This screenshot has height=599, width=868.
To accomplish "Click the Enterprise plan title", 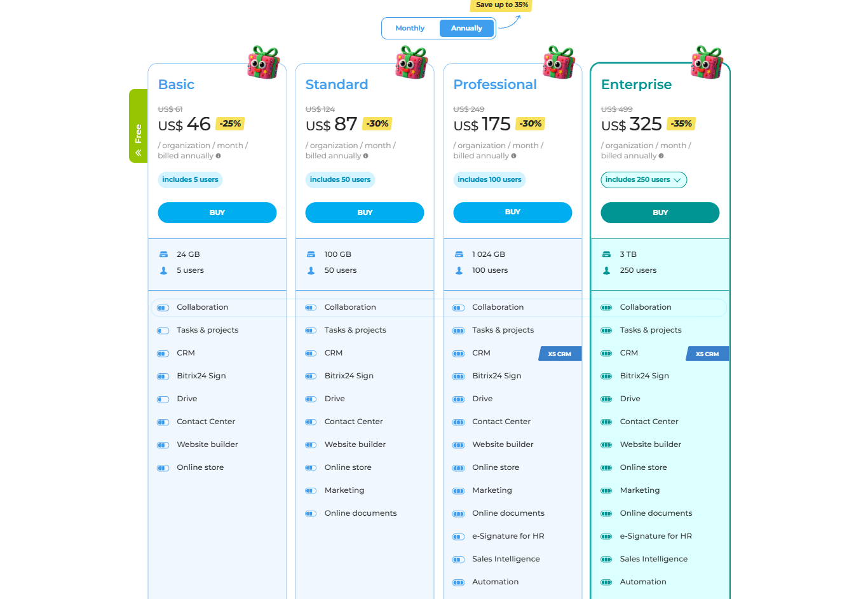I will [636, 85].
